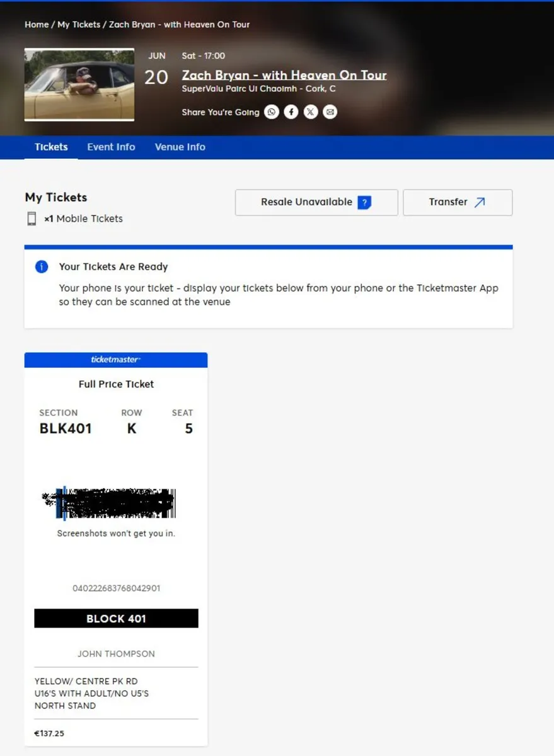The width and height of the screenshot is (554, 756).
Task: Click the blue info icon in notice
Action: 42,266
